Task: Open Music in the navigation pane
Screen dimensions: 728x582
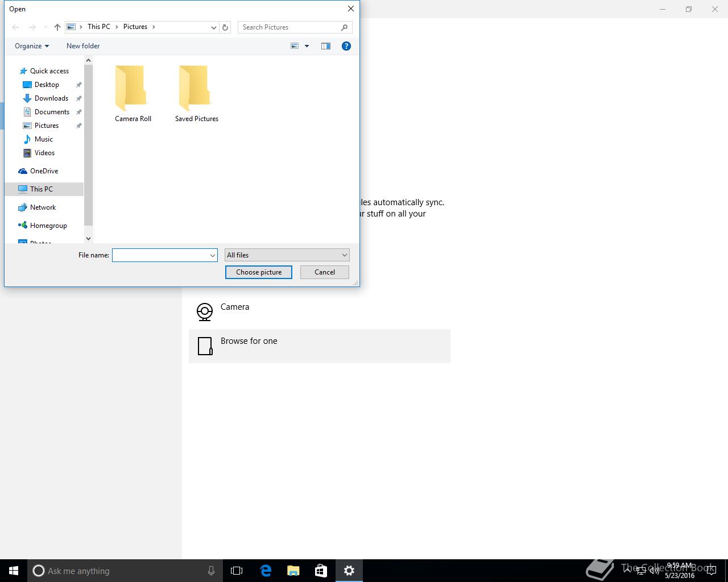Action: point(44,139)
